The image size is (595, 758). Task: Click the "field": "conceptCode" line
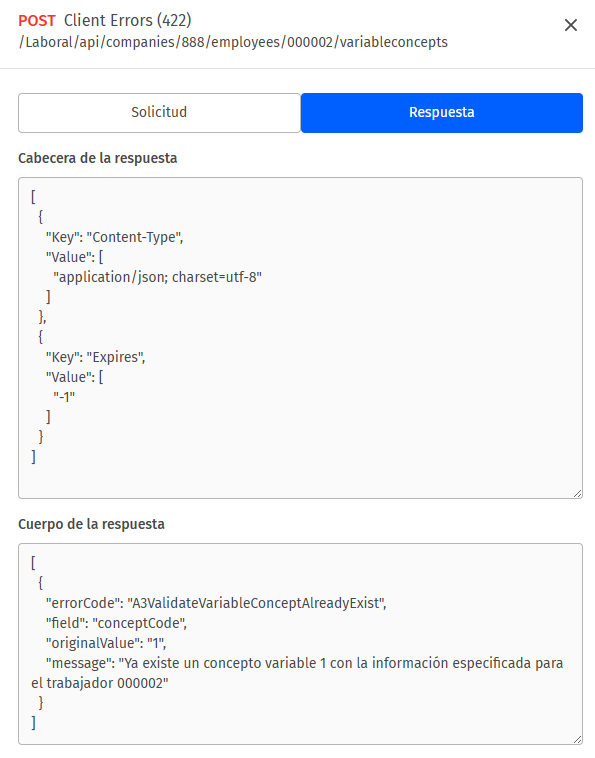pyautogui.click(x=116, y=624)
